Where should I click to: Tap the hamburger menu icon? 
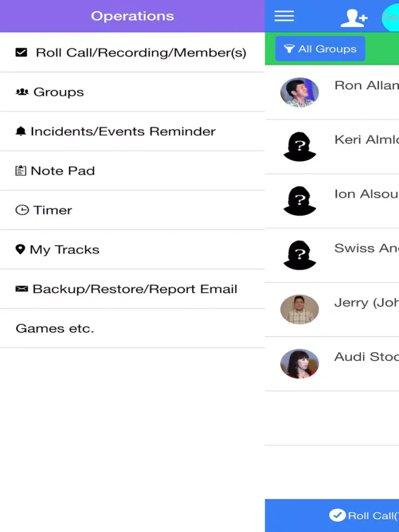284,16
